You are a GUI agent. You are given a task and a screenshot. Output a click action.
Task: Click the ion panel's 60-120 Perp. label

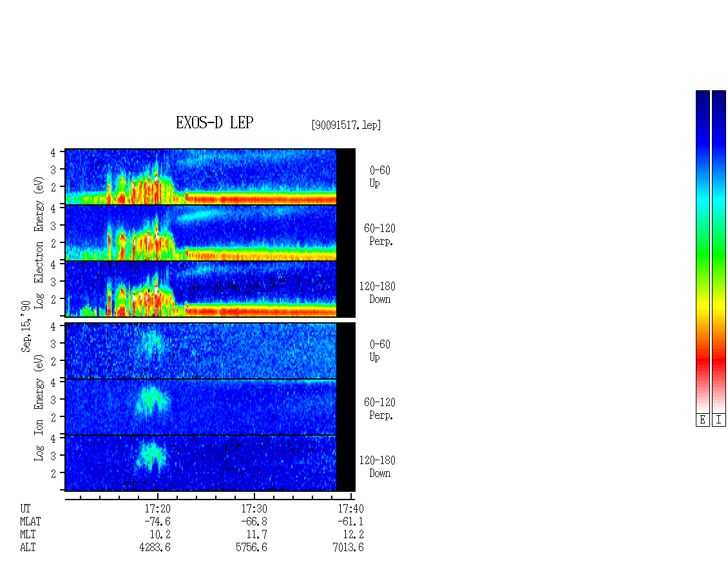[379, 409]
